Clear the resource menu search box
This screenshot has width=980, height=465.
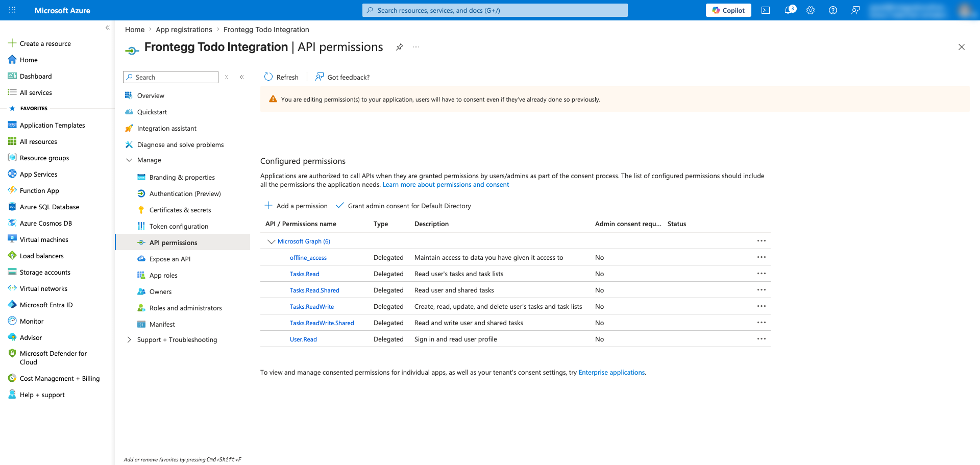click(227, 77)
